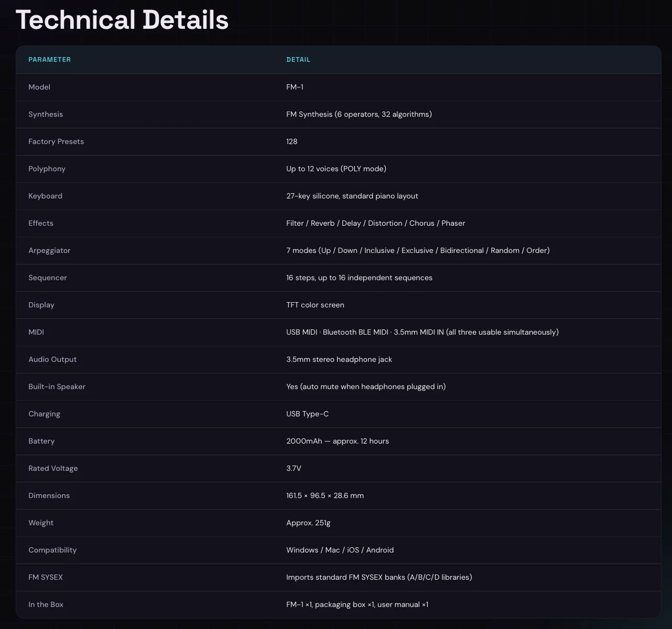Click 'Windows / Mac / iOS / Android' value

[x=340, y=551]
